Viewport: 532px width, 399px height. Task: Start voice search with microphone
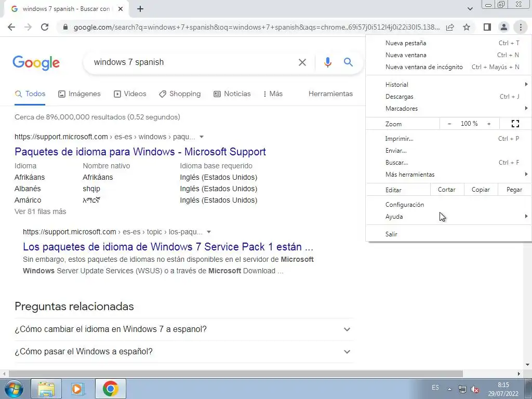pos(327,62)
